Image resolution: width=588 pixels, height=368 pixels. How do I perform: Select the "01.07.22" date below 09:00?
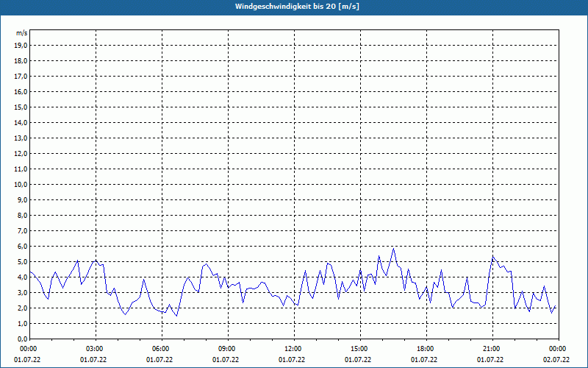click(226, 360)
